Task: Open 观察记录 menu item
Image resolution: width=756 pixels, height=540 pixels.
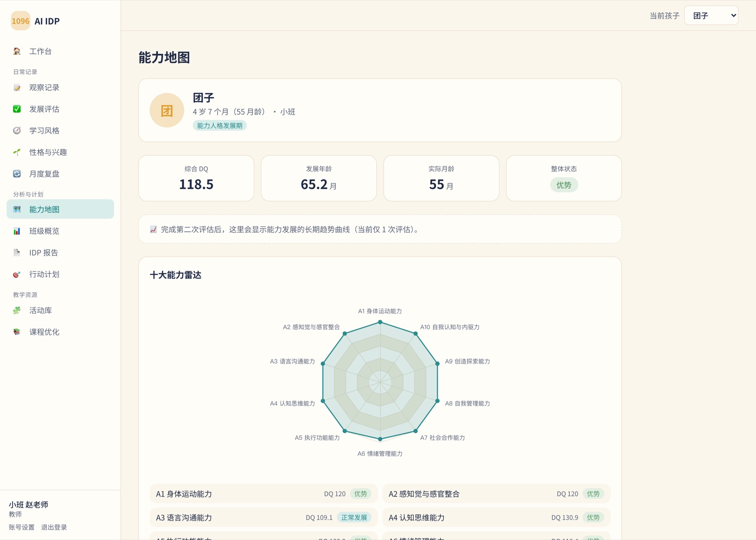Action: coord(60,87)
